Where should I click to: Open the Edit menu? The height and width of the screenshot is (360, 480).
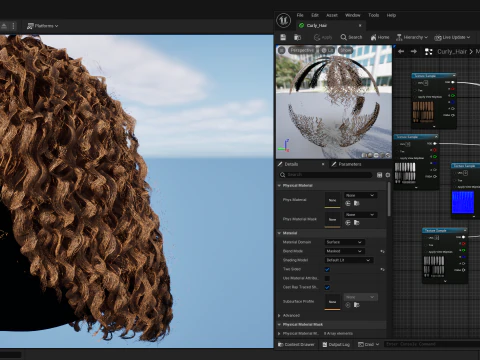point(315,15)
